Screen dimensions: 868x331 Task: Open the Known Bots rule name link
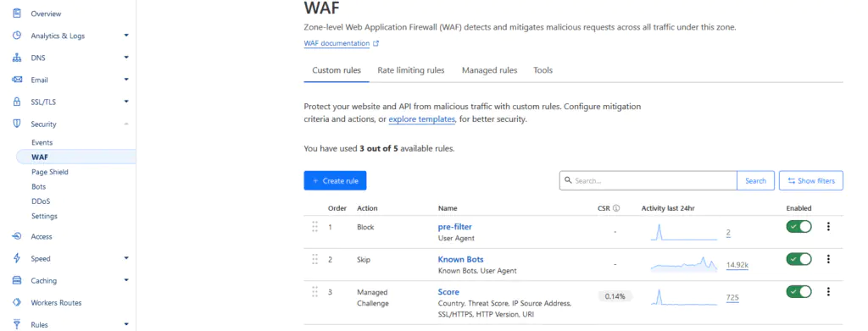point(460,259)
